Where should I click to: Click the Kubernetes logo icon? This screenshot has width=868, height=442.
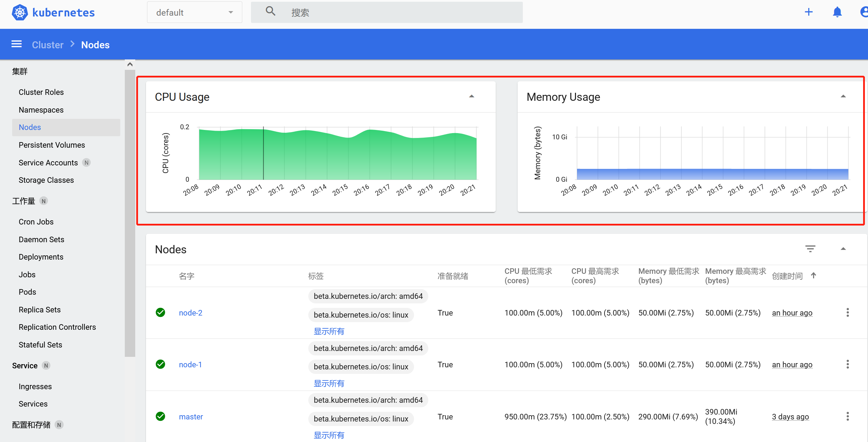click(x=20, y=13)
